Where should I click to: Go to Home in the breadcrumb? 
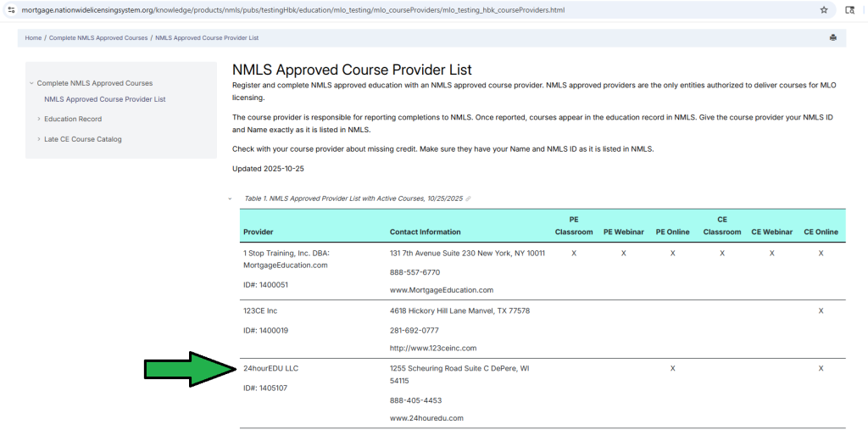pyautogui.click(x=33, y=37)
